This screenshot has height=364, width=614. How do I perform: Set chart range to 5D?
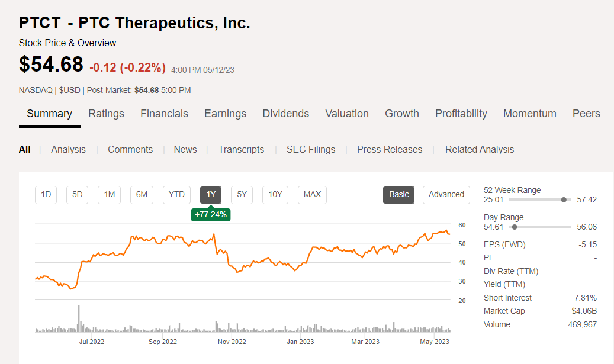[x=77, y=195]
